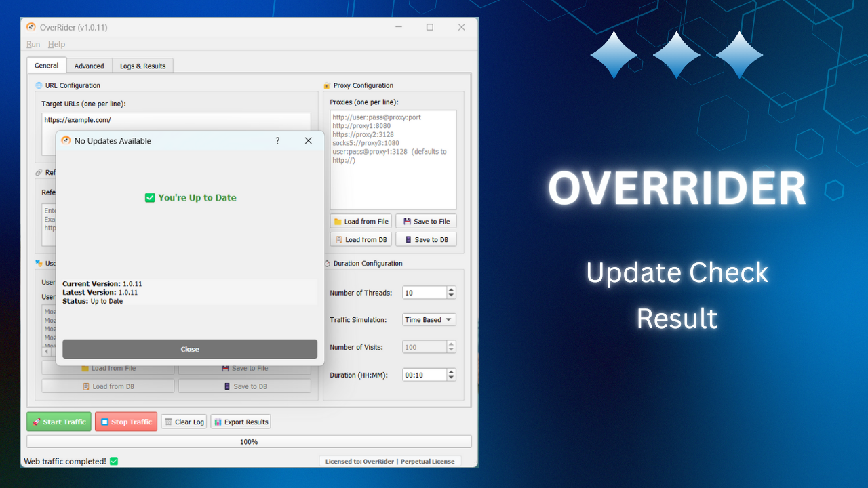Click the grey Close button in the update dialog

tap(190, 349)
